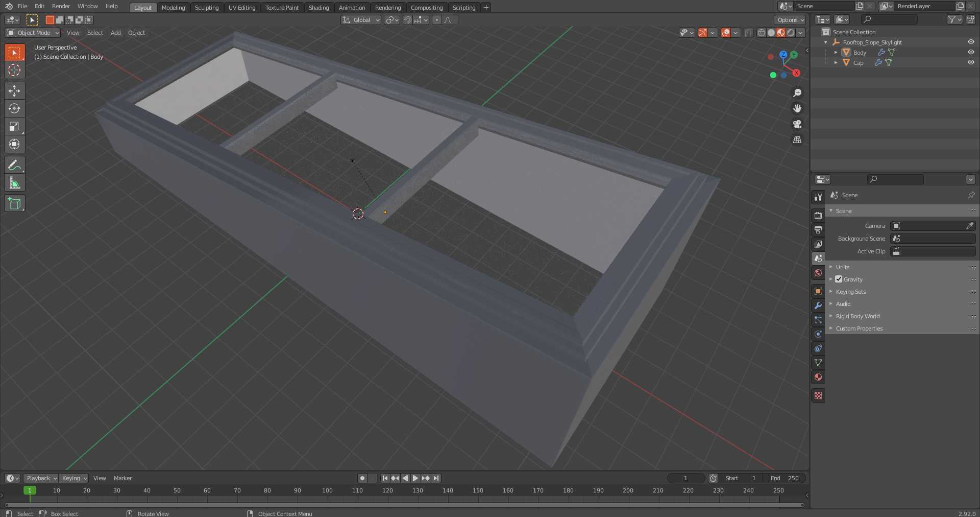
Task: Click the timeline horizontal scrollbar
Action: pyautogui.click(x=404, y=505)
